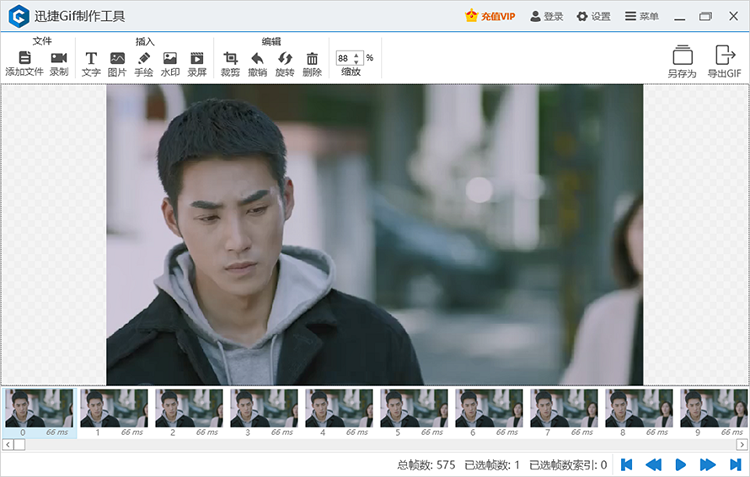Open the 登录 login option
Image resolution: width=750 pixels, height=477 pixels.
(x=547, y=16)
